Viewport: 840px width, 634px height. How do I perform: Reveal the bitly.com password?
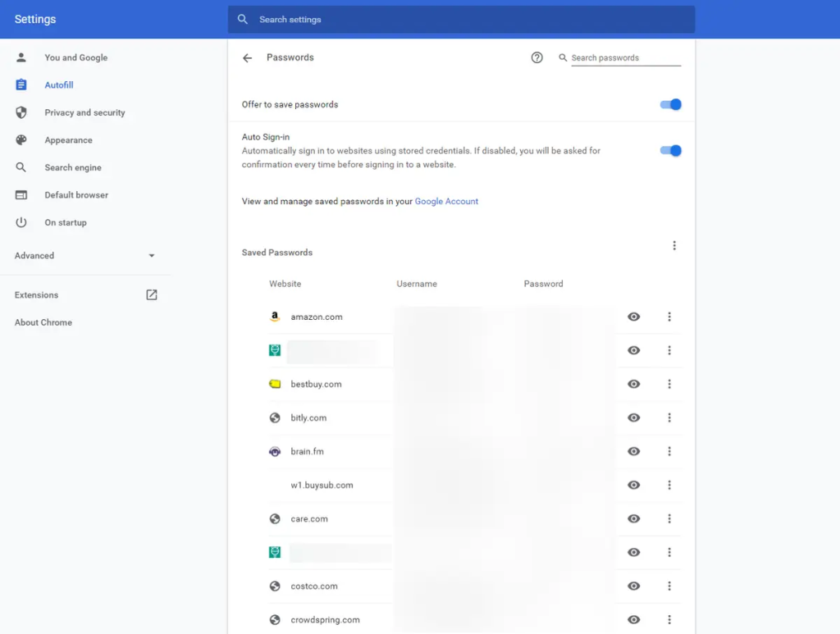click(634, 417)
